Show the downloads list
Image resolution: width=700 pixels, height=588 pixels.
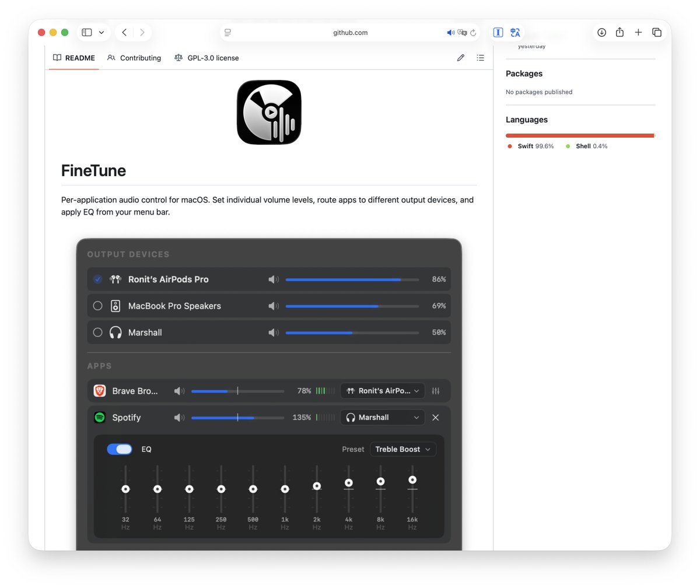601,33
